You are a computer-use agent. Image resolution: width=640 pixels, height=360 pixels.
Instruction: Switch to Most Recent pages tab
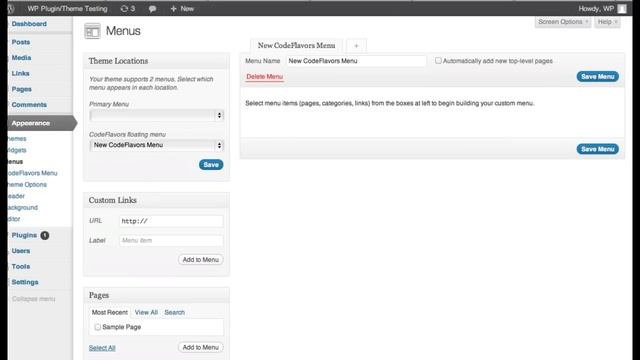(109, 312)
